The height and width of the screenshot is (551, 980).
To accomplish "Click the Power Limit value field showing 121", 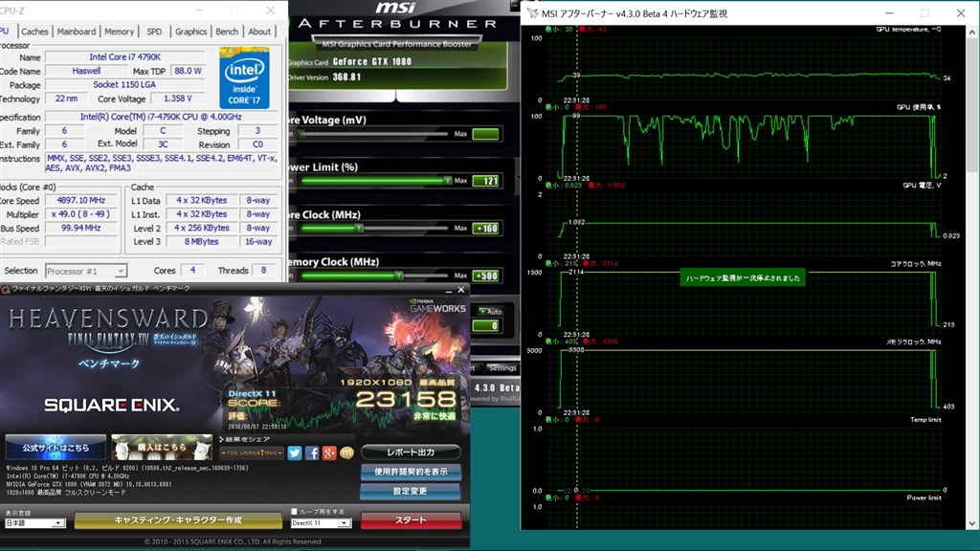I will coord(485,181).
